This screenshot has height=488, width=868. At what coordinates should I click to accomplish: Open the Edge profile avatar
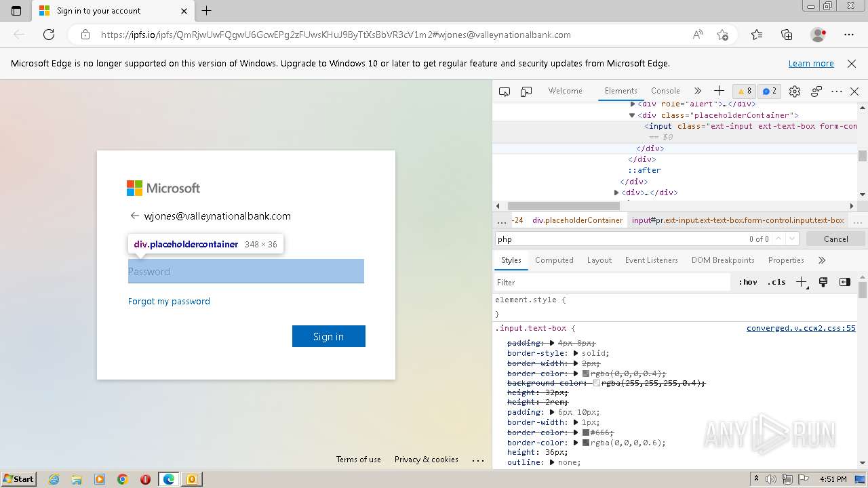(x=818, y=35)
